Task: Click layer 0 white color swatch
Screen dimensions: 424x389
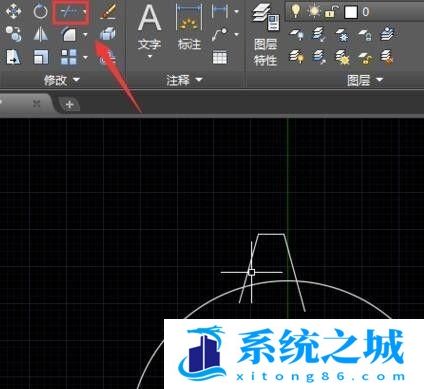Action: [351, 12]
